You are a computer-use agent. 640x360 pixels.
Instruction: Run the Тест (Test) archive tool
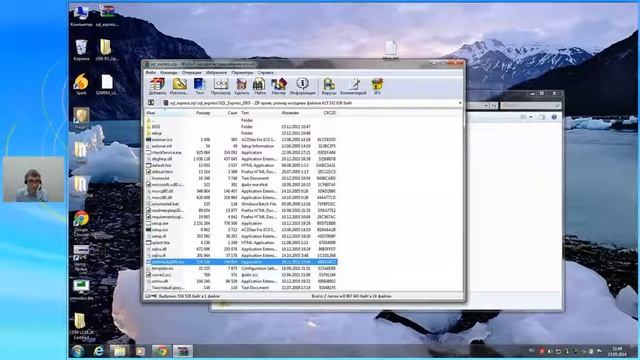point(200,87)
